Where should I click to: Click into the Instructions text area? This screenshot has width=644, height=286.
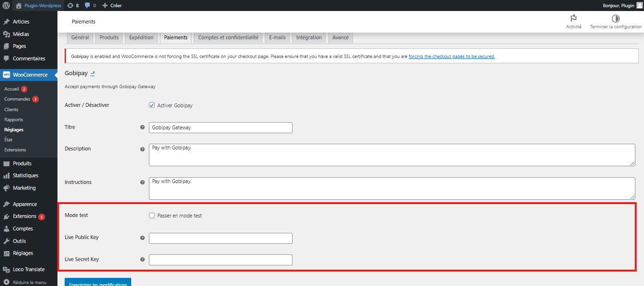point(392,189)
